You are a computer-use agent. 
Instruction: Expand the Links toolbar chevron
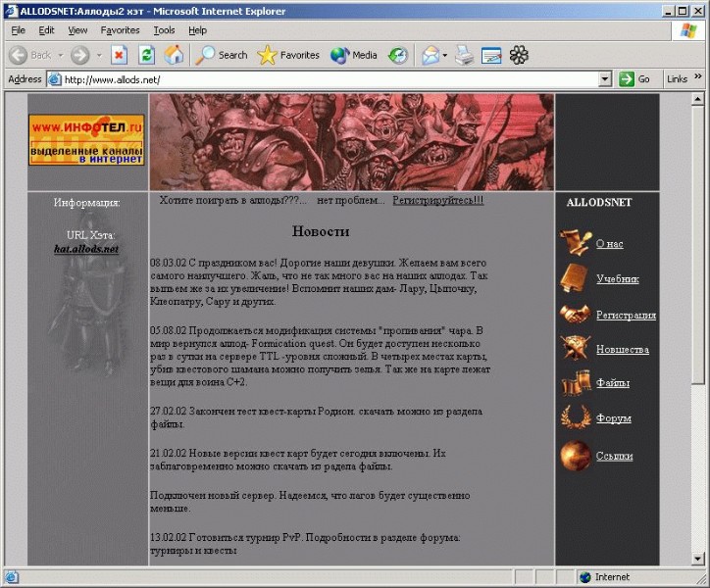pyautogui.click(x=698, y=76)
